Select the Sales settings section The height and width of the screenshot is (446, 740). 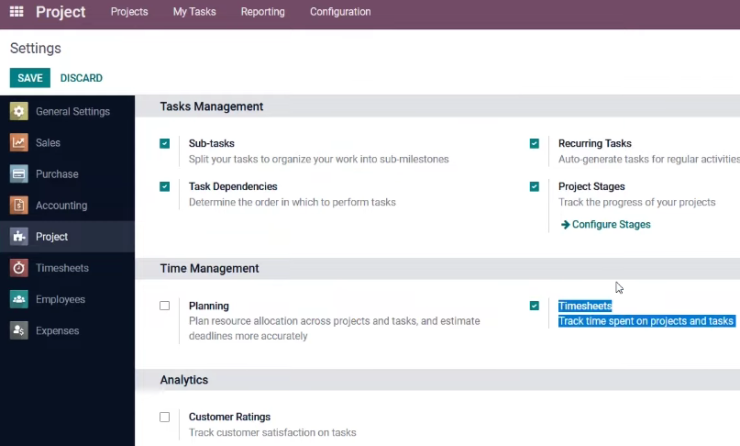tap(67, 143)
